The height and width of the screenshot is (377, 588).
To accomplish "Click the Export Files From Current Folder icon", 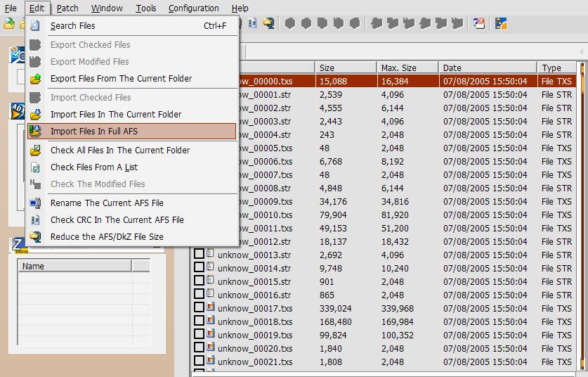I will [x=35, y=79].
